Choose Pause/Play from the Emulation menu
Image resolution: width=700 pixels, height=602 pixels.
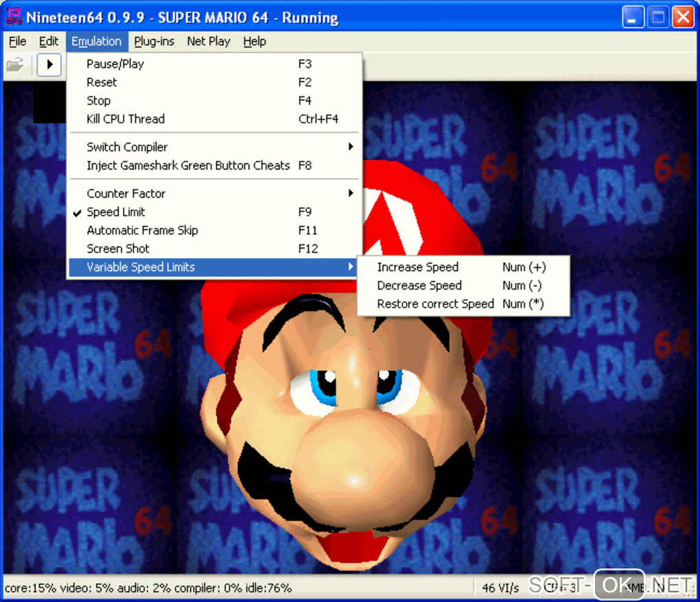214,64
